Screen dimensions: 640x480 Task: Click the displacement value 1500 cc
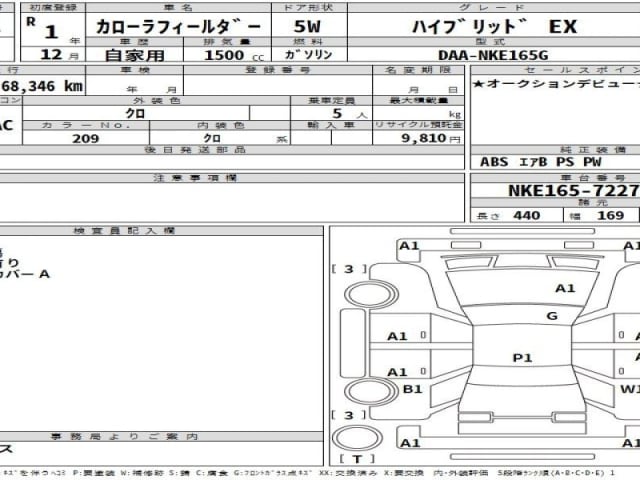tap(233, 55)
